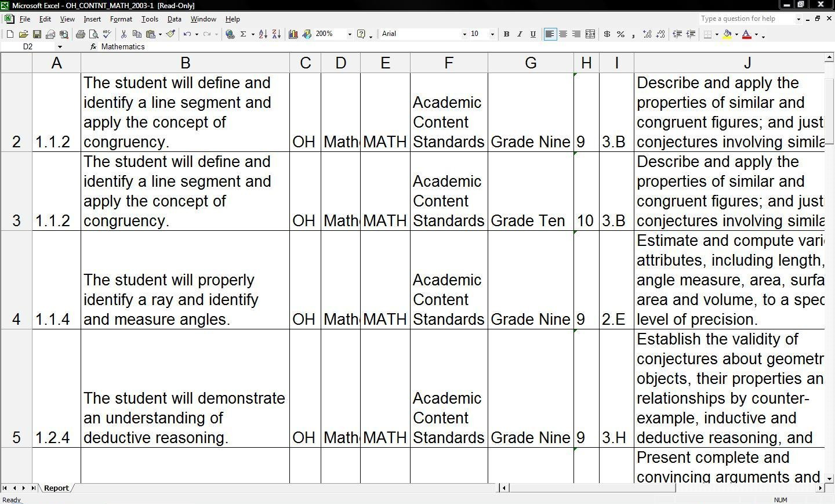The width and height of the screenshot is (835, 504).
Task: Cut the selection with the scissors icon
Action: pyautogui.click(x=124, y=34)
